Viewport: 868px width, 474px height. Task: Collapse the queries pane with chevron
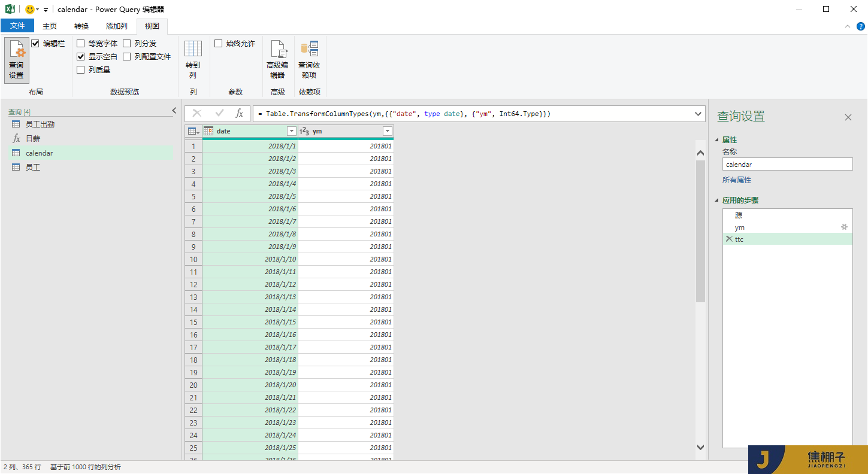174,111
